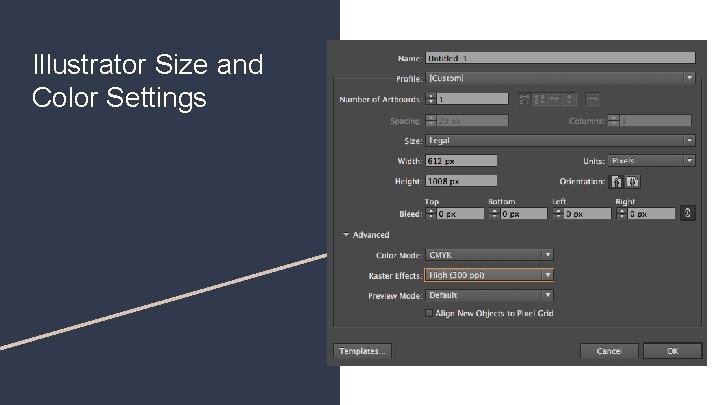This screenshot has height=405, width=720.
Task: Adjust the Left bleed stepper
Action: pos(558,214)
